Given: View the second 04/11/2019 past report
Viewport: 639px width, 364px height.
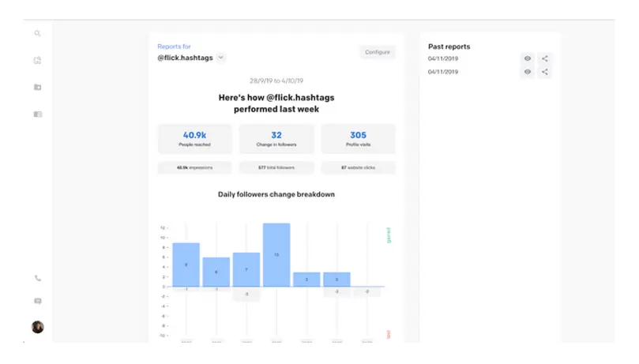Looking at the screenshot, I should tap(528, 72).
